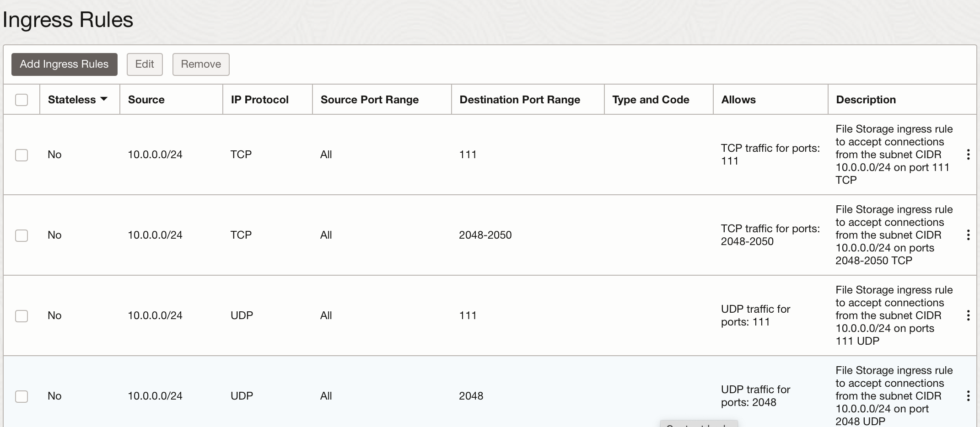Click the Allows column header
980x427 pixels.
[x=738, y=99]
